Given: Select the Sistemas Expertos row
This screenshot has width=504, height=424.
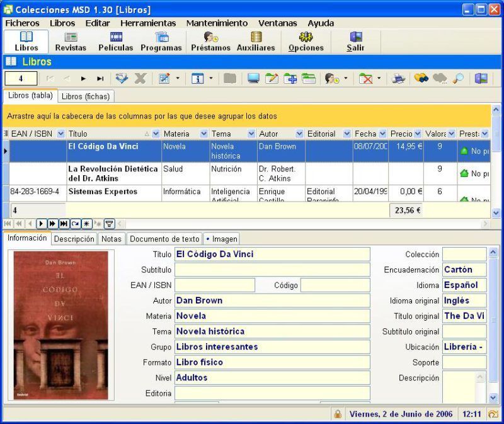Looking at the screenshot, I should 249,193.
